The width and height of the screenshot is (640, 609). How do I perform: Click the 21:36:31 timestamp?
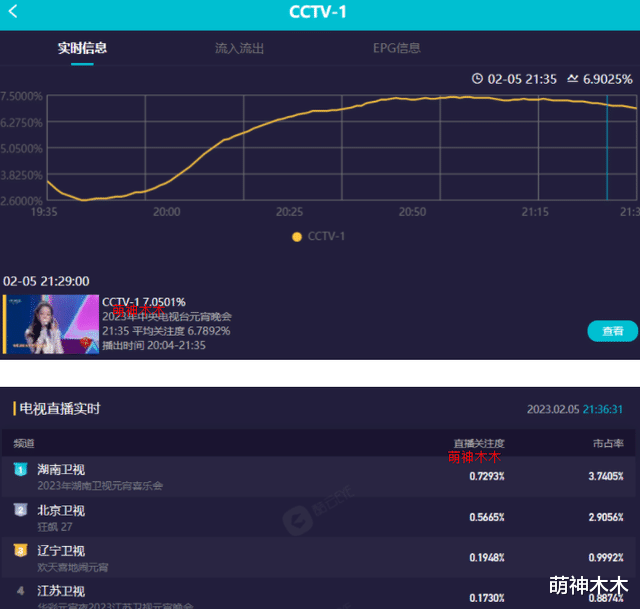click(602, 409)
